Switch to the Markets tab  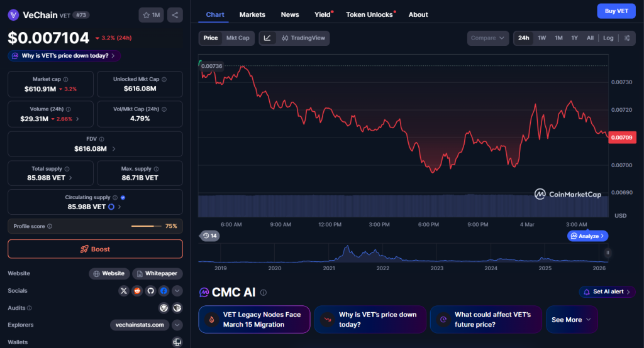pyautogui.click(x=252, y=14)
